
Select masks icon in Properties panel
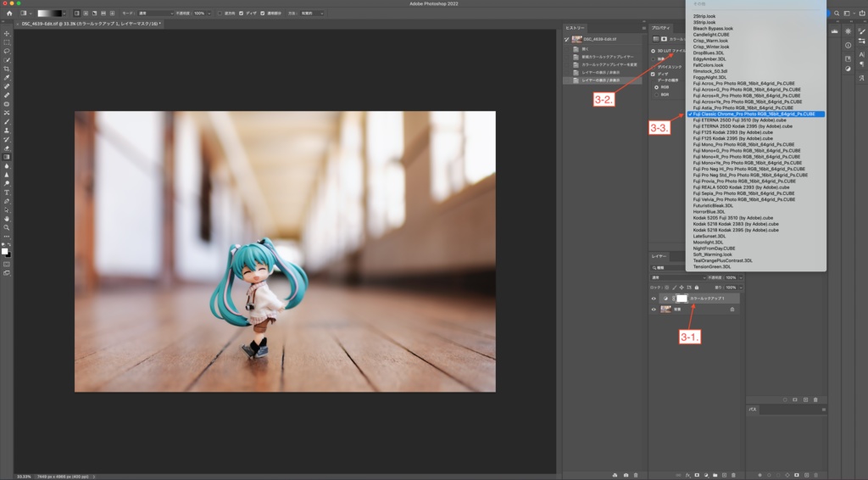[664, 39]
